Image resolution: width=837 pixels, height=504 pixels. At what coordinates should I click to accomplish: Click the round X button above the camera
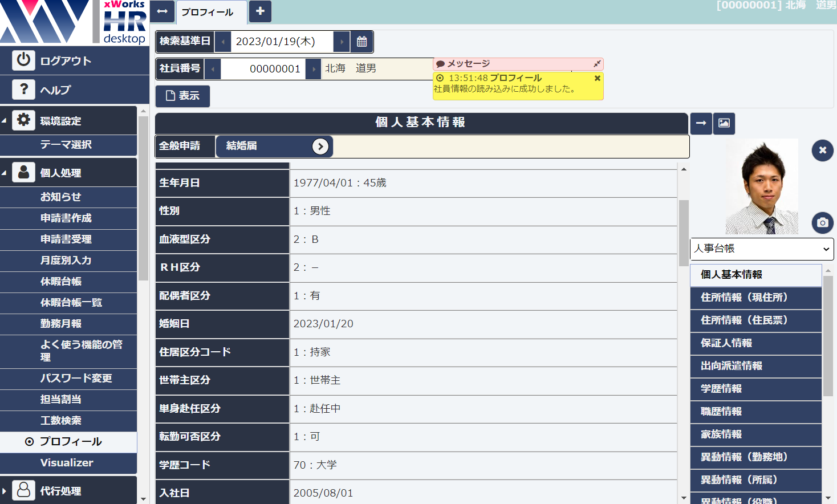[x=822, y=151]
